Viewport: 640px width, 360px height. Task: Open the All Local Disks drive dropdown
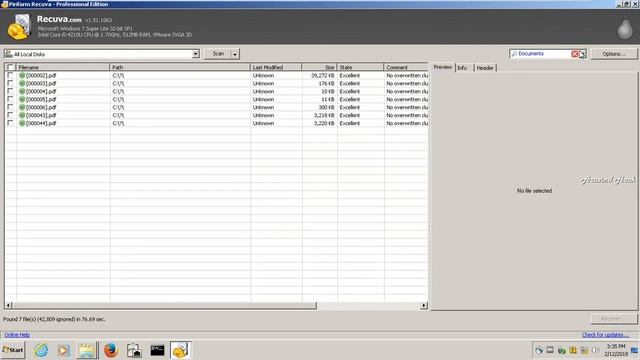coord(196,54)
